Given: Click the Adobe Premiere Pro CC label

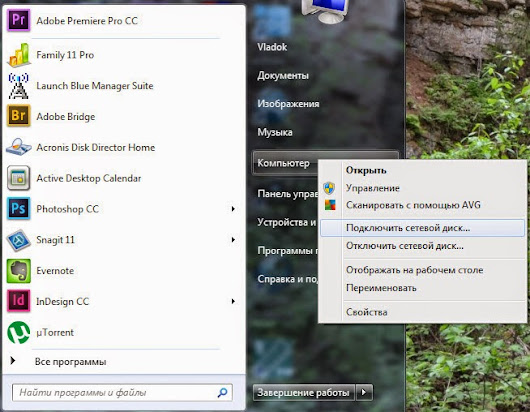Looking at the screenshot, I should click(x=87, y=21).
